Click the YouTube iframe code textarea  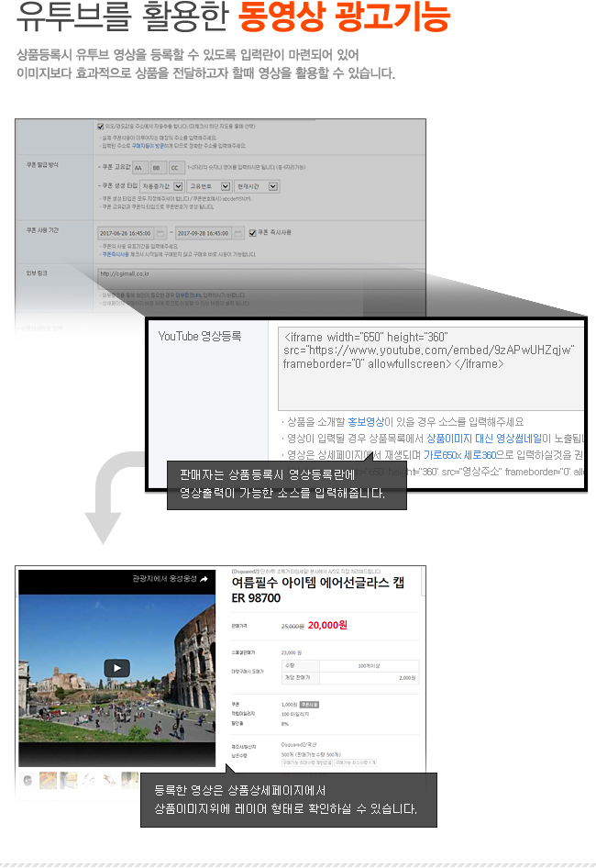pyautogui.click(x=431, y=369)
